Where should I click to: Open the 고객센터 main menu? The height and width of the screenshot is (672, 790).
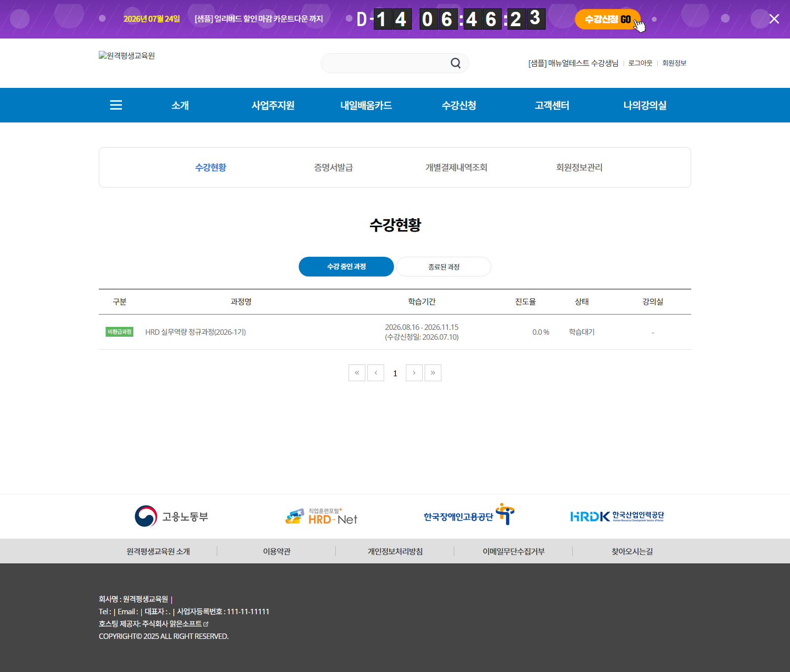pos(552,105)
